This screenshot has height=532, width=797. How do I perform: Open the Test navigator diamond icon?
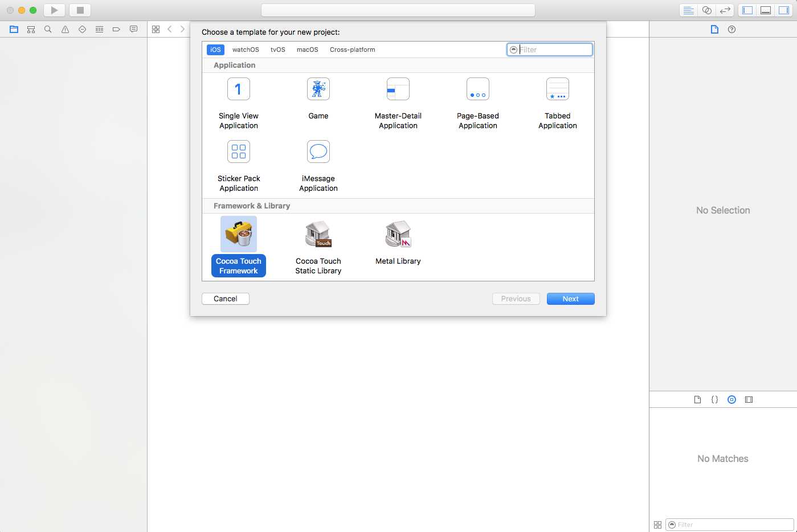pyautogui.click(x=82, y=29)
